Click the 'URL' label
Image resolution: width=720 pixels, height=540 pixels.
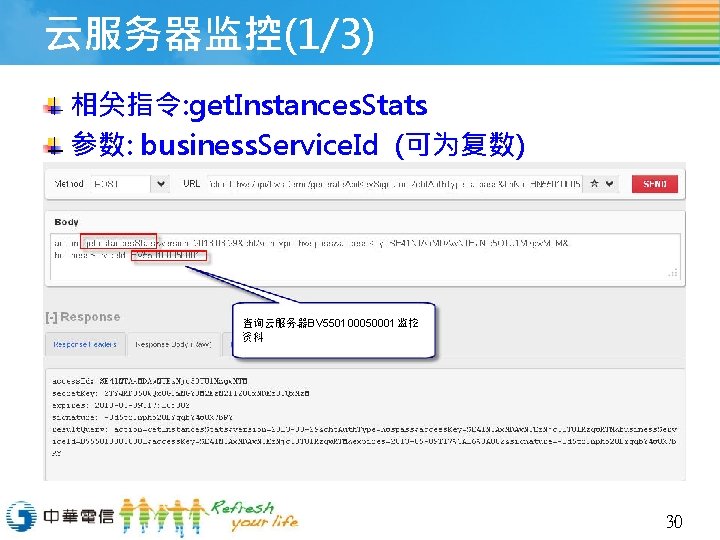click(191, 184)
